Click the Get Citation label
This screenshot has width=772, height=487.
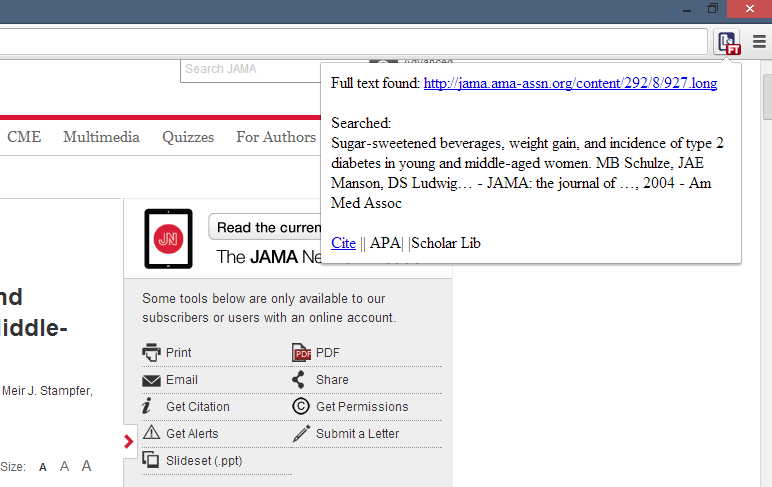[x=198, y=407]
